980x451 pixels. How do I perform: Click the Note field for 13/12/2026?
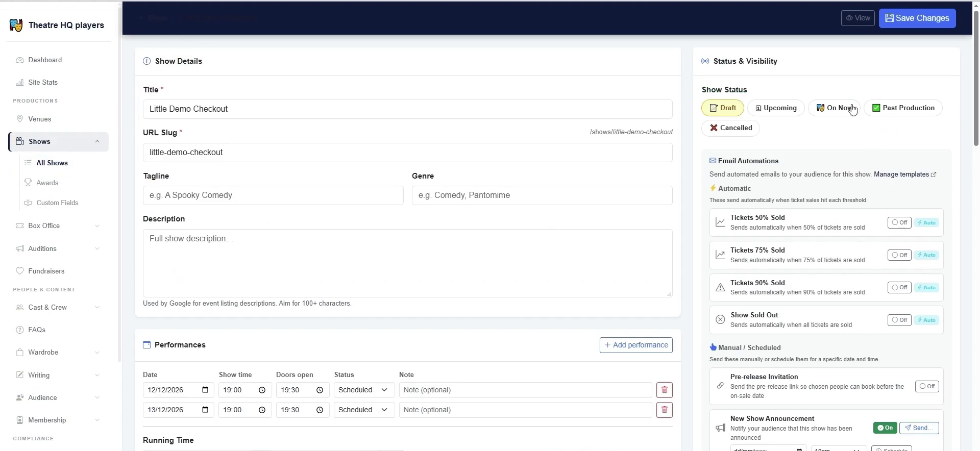pos(525,410)
